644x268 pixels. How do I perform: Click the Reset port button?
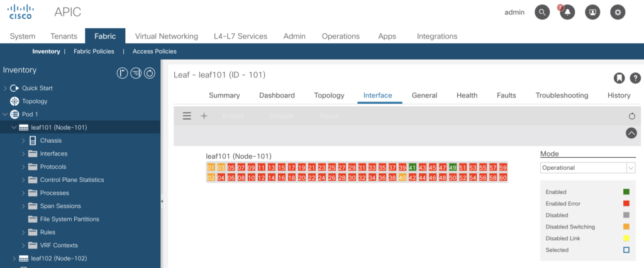(328, 116)
